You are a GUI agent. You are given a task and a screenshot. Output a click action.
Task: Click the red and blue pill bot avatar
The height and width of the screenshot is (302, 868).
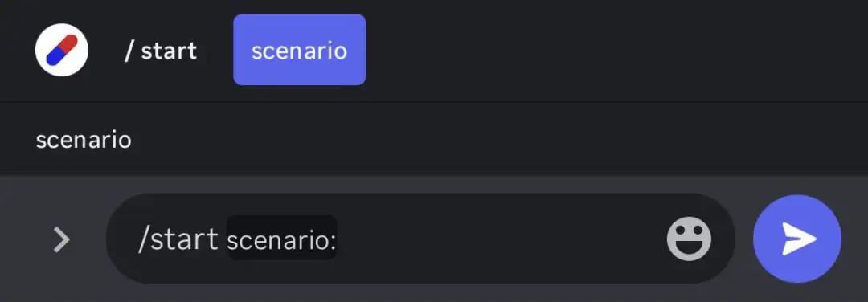[x=61, y=50]
